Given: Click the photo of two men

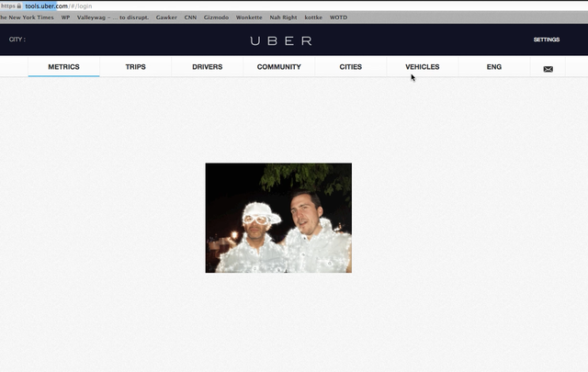Looking at the screenshot, I should (x=278, y=218).
